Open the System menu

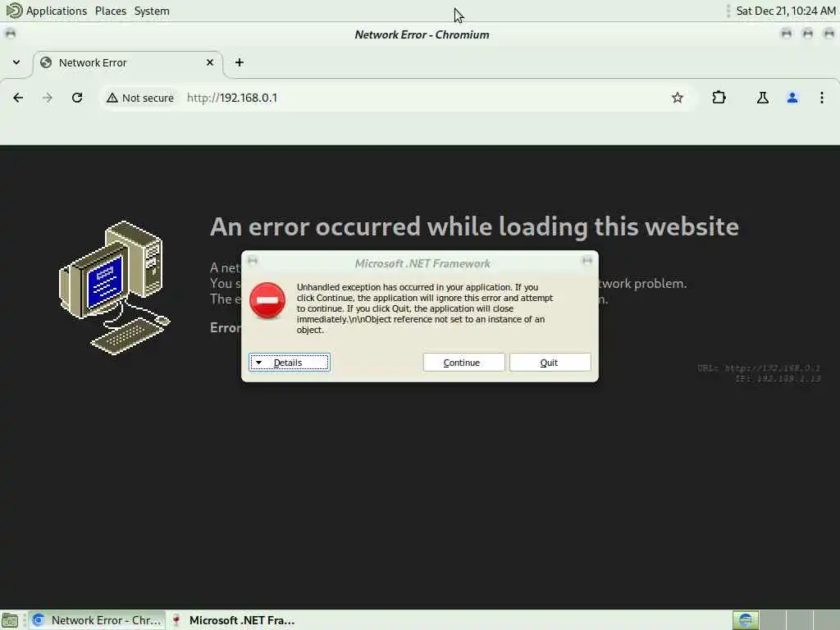(x=152, y=11)
